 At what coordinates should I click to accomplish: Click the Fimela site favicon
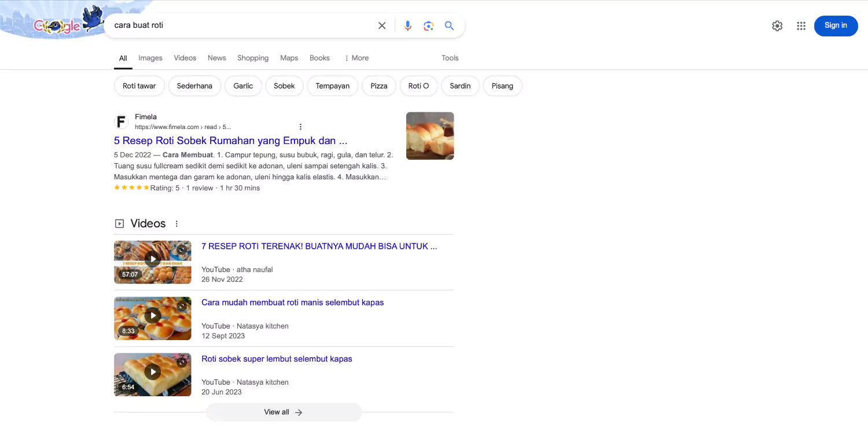(x=121, y=121)
